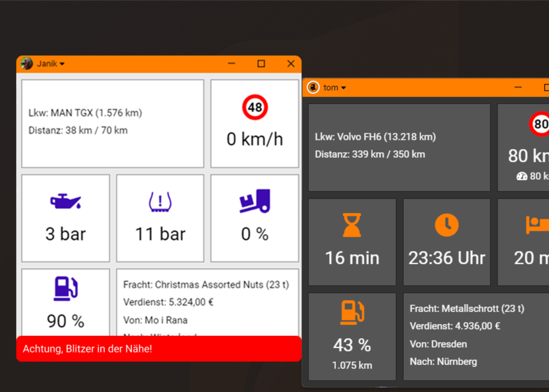Maximize the Janik window
The height and width of the screenshot is (392, 549).
[261, 63]
